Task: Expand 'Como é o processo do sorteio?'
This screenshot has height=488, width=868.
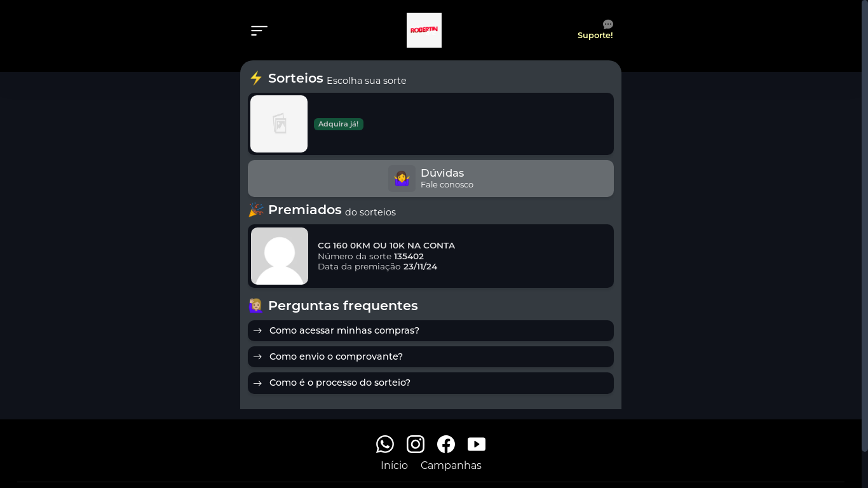Action: coord(430,383)
